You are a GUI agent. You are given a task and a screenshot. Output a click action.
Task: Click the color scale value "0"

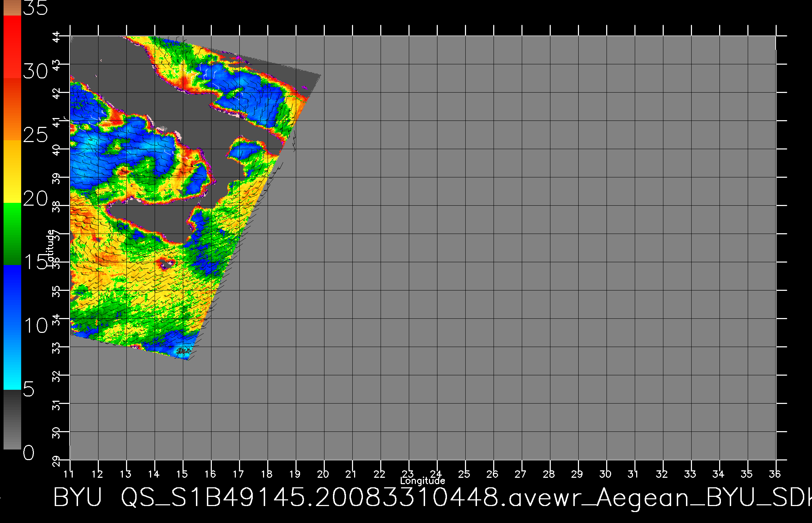point(29,453)
